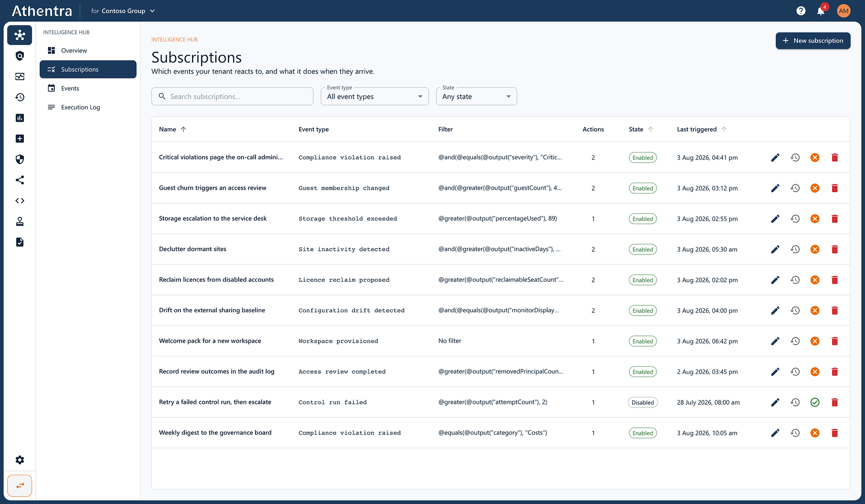Image resolution: width=865 pixels, height=504 pixels.
Task: Open the monitoring pulse rail icon
Action: 19,76
